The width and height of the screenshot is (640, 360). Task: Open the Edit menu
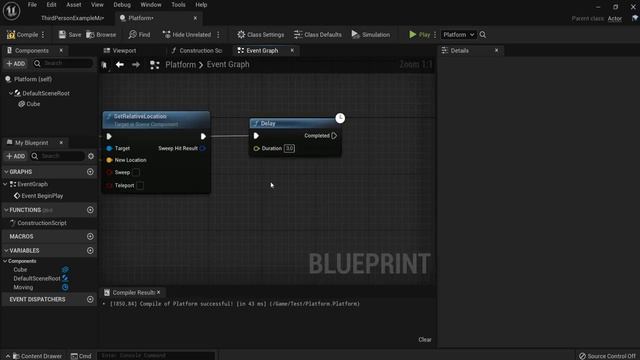pyautogui.click(x=51, y=5)
